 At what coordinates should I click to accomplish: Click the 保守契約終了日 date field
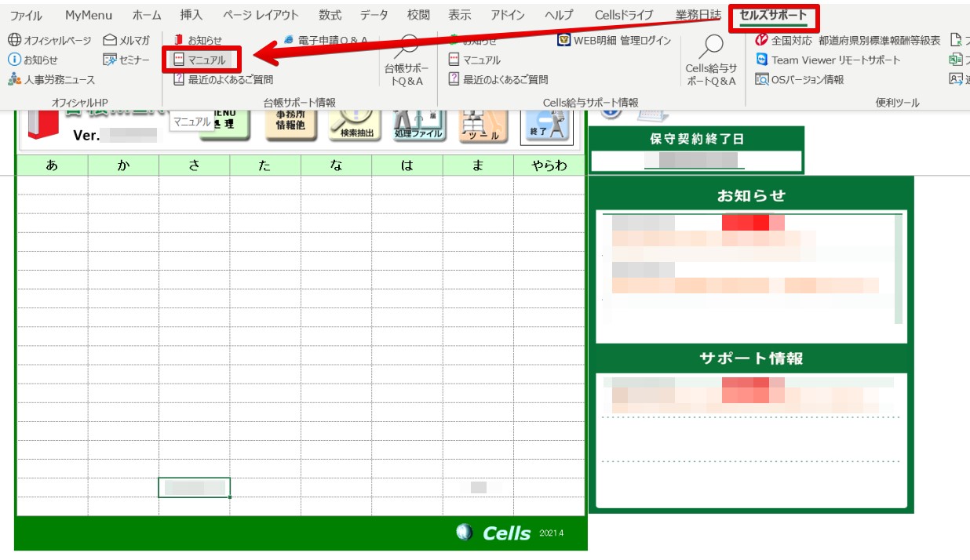tap(696, 161)
